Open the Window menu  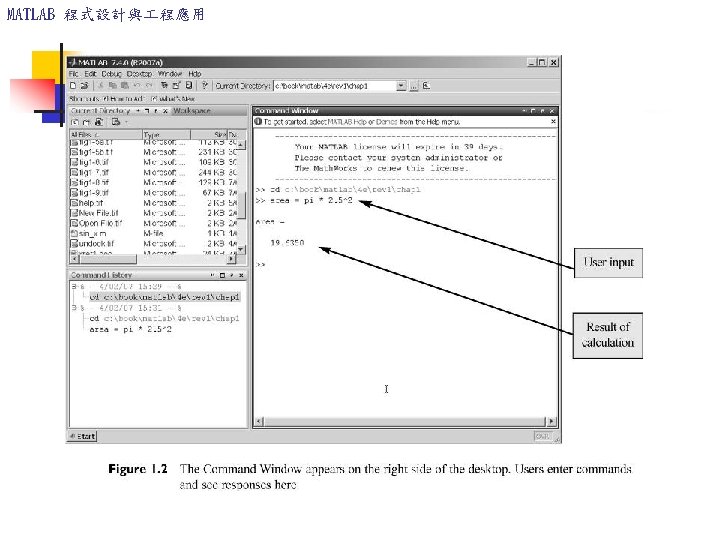[170, 73]
